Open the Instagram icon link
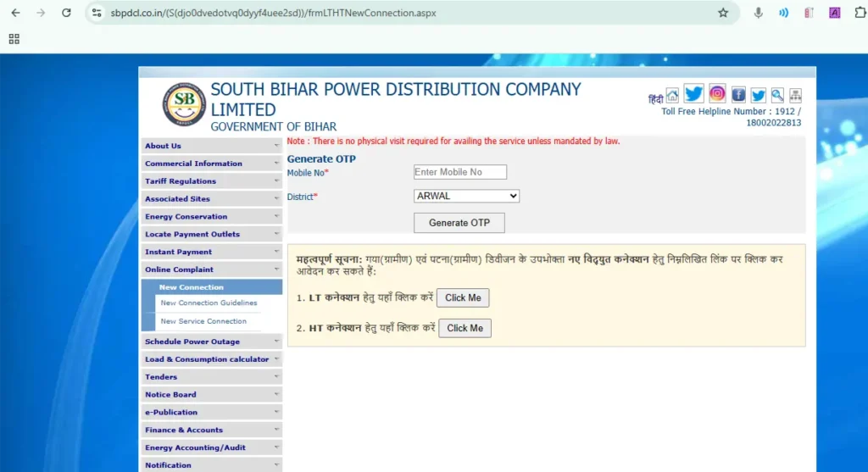This screenshot has height=472, width=868. click(717, 94)
